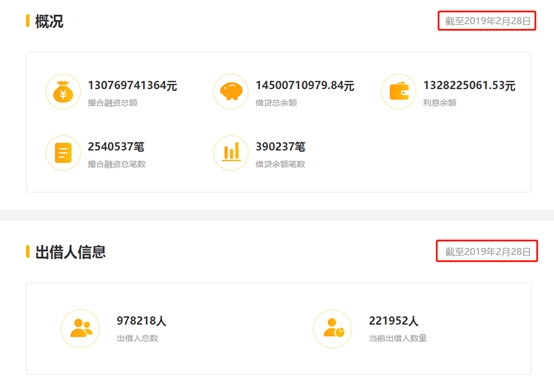Click the 撮合融资总额 label

113,103
